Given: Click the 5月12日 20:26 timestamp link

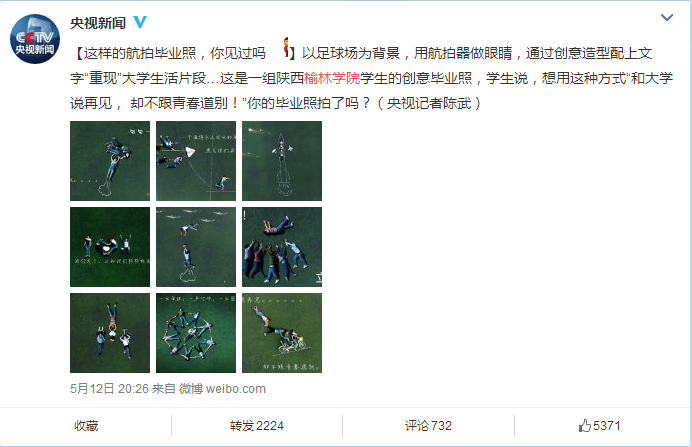Looking at the screenshot, I should (109, 389).
